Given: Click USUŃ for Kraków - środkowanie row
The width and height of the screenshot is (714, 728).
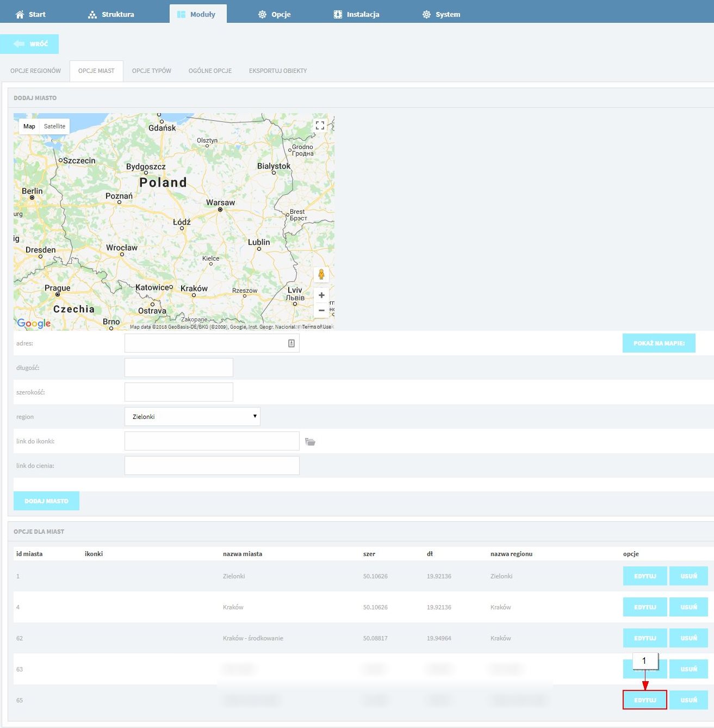Looking at the screenshot, I should point(688,638).
